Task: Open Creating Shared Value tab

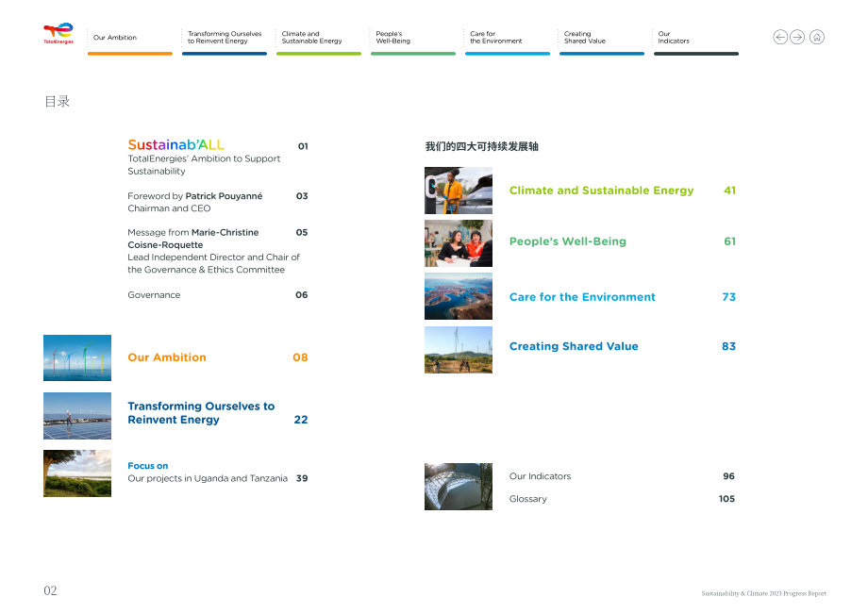Action: pos(602,41)
